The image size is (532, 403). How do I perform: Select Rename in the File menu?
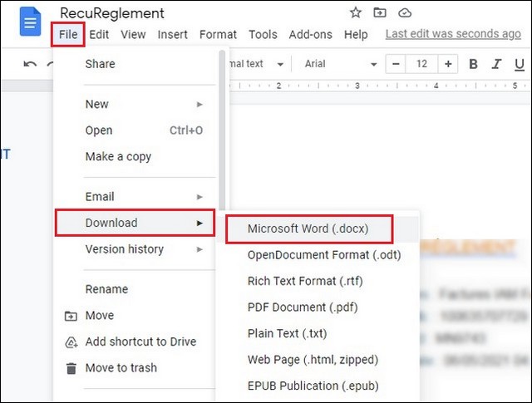click(x=135, y=289)
